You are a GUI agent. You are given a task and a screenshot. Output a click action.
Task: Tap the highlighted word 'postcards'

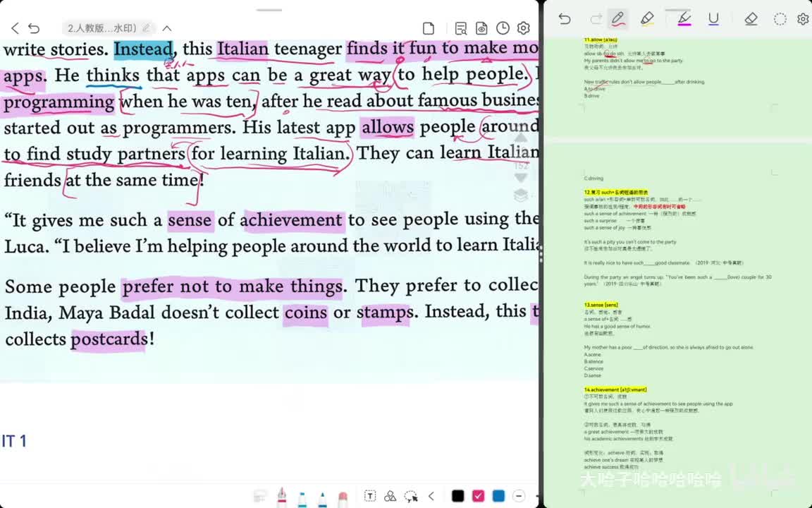[x=109, y=339]
